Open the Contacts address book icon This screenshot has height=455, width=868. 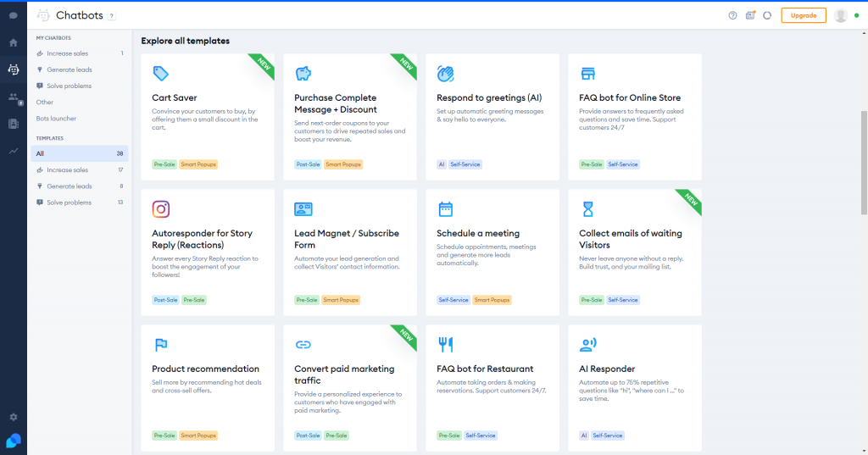[13, 124]
